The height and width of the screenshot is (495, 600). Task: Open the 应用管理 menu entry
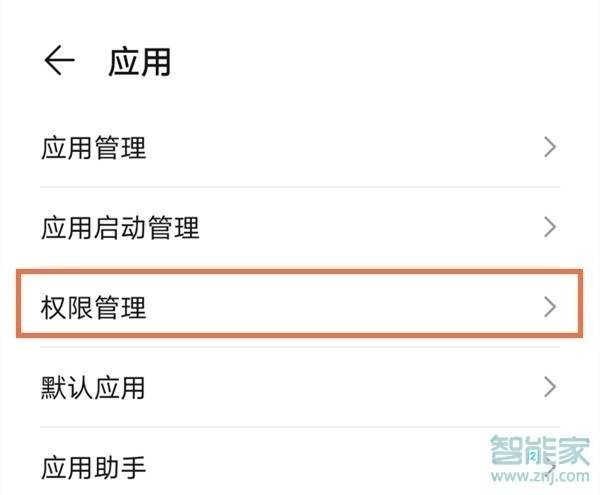point(94,149)
